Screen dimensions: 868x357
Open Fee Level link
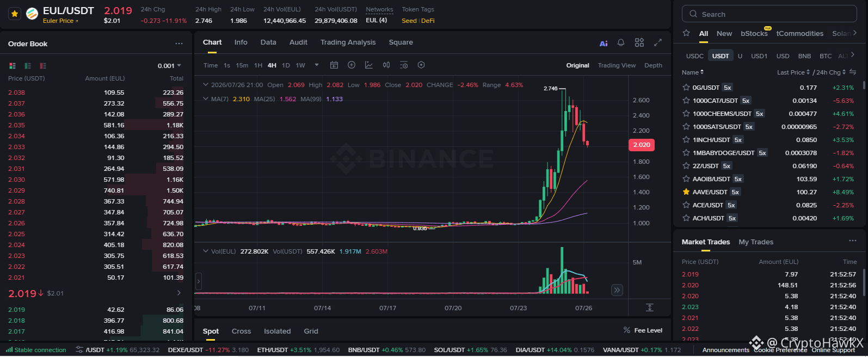pos(643,330)
